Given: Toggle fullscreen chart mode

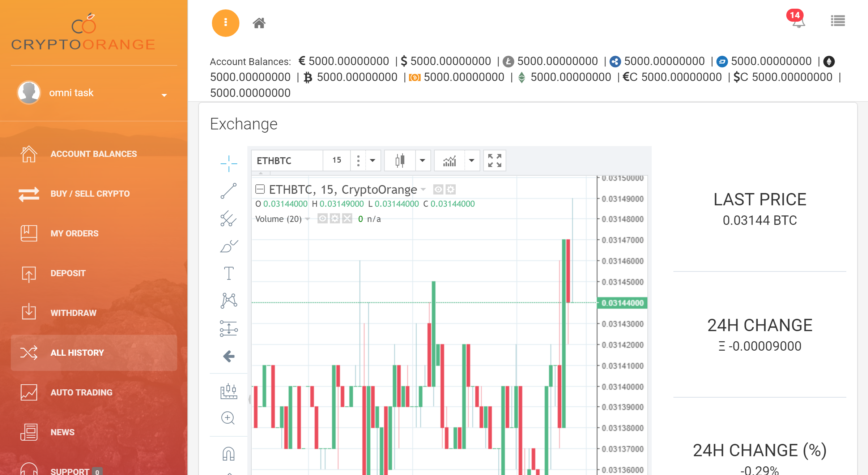Looking at the screenshot, I should [494, 161].
